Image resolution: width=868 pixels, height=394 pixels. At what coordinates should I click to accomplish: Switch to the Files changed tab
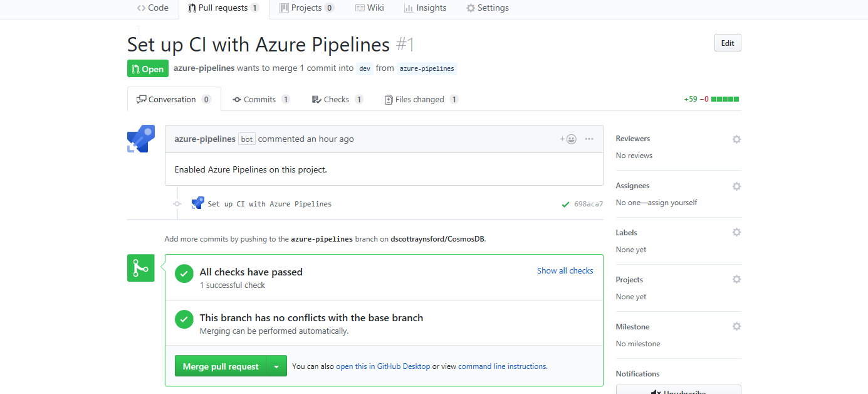tap(421, 100)
